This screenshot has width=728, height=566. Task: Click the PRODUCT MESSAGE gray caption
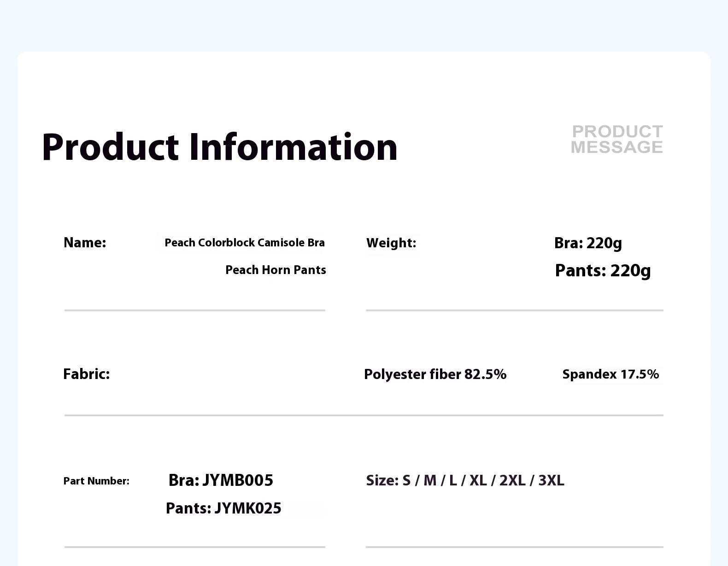click(x=617, y=139)
